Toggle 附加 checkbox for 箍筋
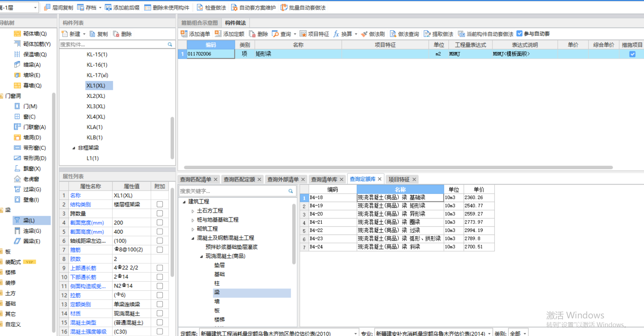The image size is (644, 336). (160, 249)
